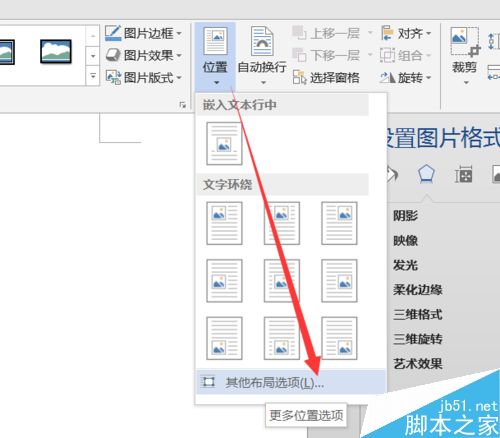Open the Layout & Properties icon in format pane

(x=464, y=174)
